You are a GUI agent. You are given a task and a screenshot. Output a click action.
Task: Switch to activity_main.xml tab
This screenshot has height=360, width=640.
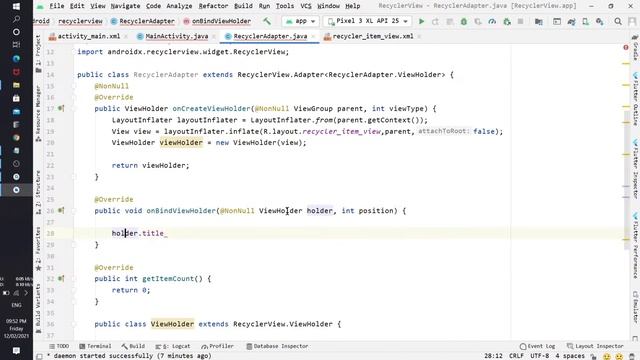[89, 36]
